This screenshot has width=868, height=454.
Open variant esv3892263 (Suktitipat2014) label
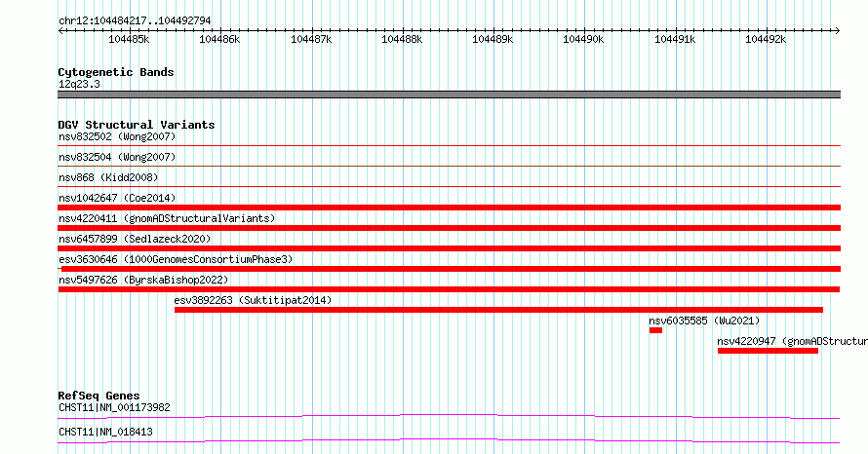(x=253, y=300)
